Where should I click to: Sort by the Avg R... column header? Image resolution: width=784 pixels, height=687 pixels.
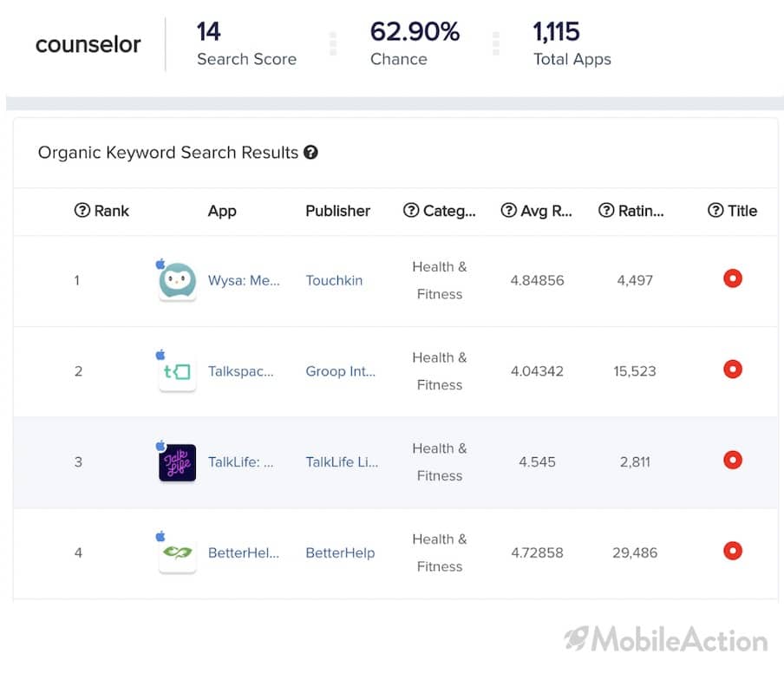point(546,211)
